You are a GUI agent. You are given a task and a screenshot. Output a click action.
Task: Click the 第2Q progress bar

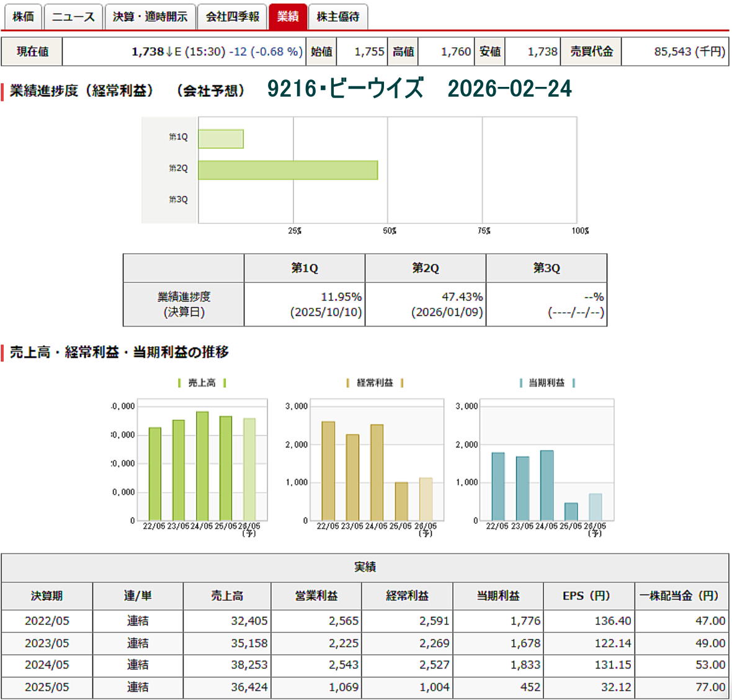(288, 170)
